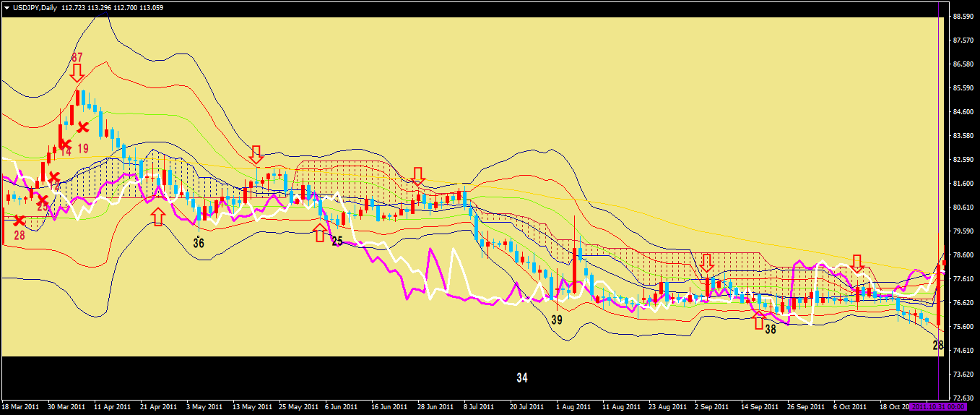Click the 3 May 2011 date label
980x415 pixels.
click(204, 407)
